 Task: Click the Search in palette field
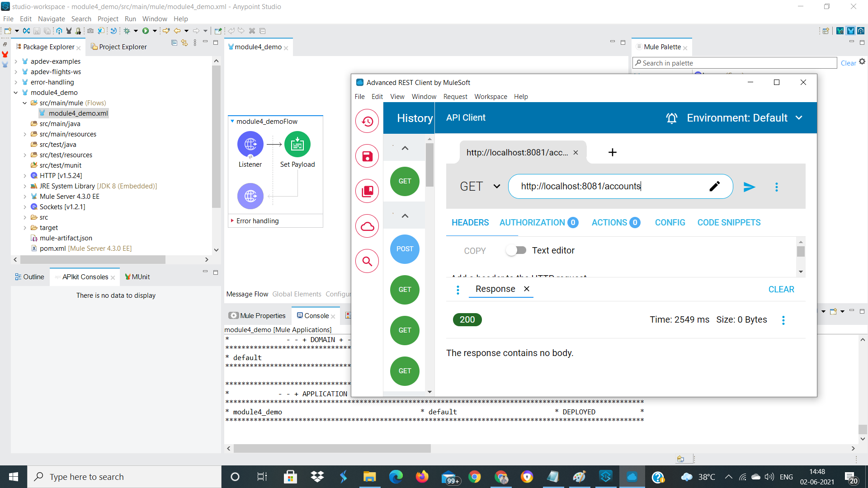click(x=732, y=63)
